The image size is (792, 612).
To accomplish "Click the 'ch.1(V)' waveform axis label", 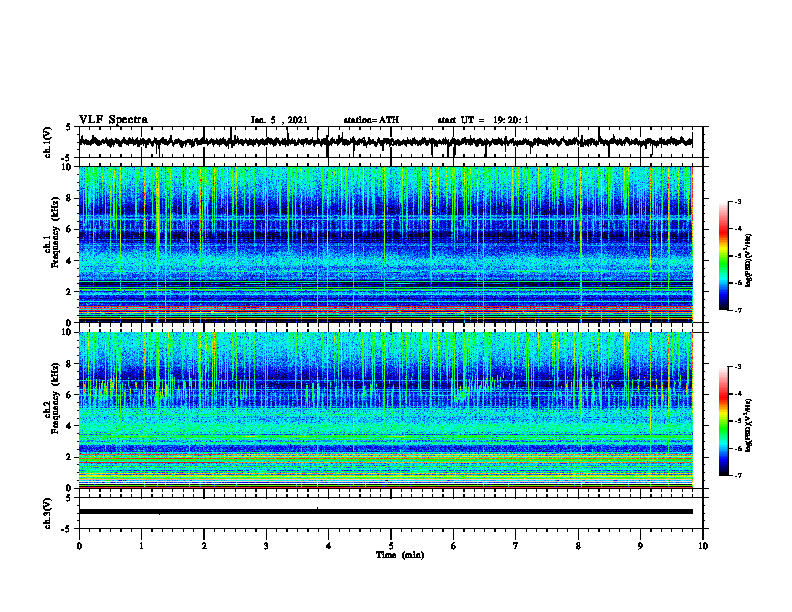I will [48, 142].
